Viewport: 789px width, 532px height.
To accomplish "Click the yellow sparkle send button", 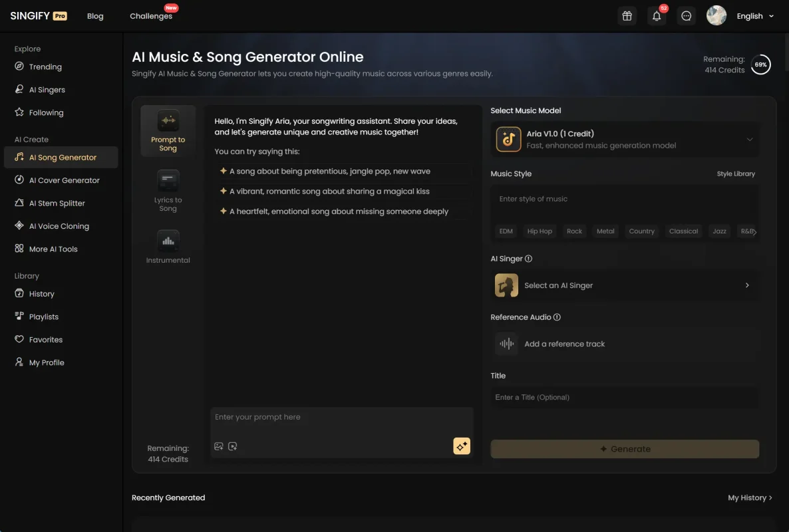I will (462, 446).
